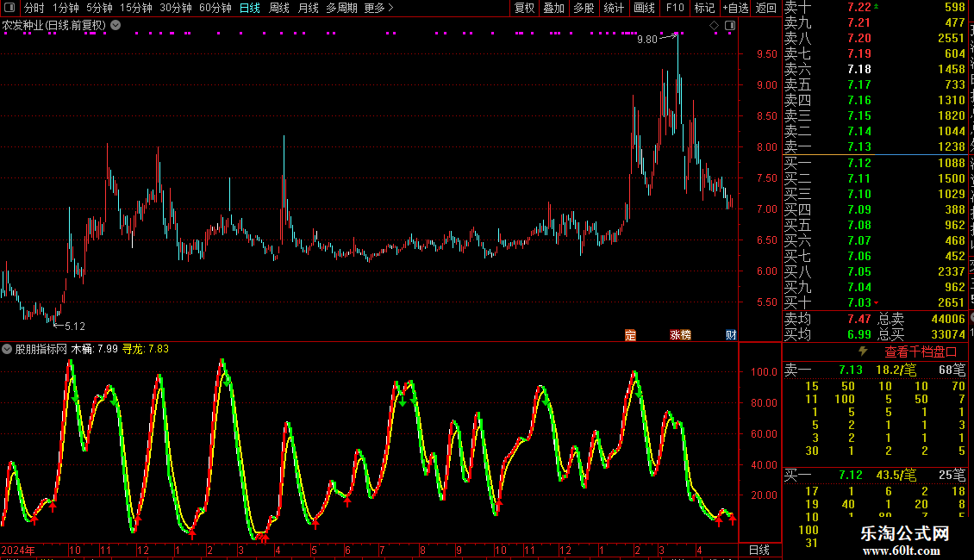Select the 卖六 7.18 order row
Image resolution: width=974 pixels, height=560 pixels.
point(876,69)
